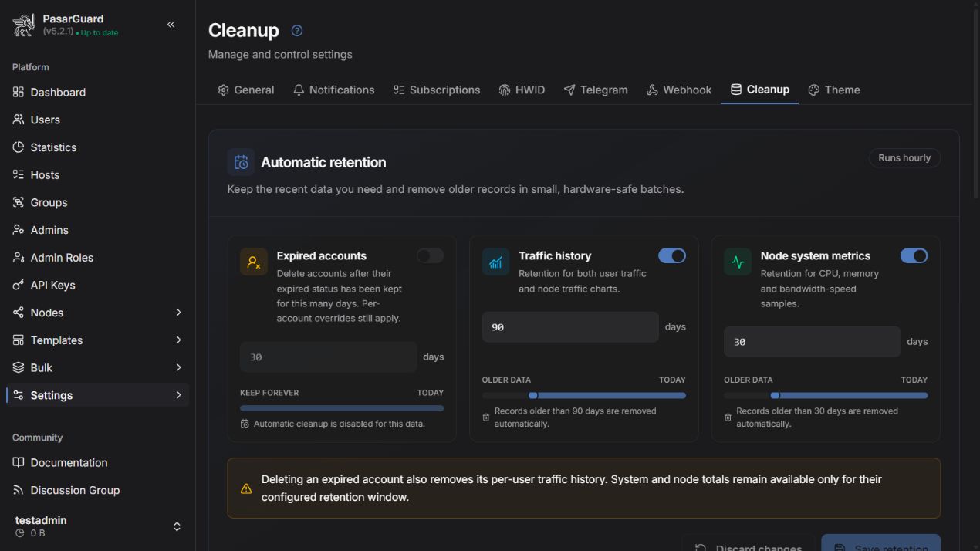This screenshot has width=980, height=551.
Task: Click the Nodes share icon
Action: coord(19,313)
